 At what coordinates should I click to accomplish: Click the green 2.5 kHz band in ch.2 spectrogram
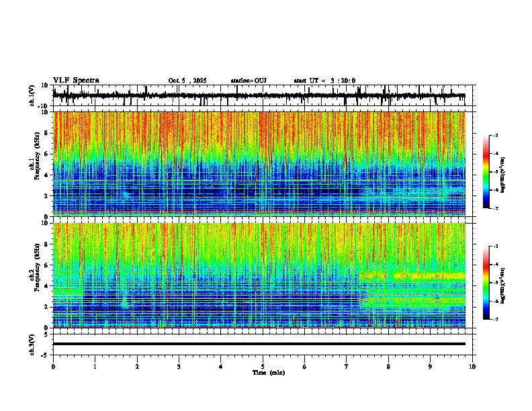412,301
